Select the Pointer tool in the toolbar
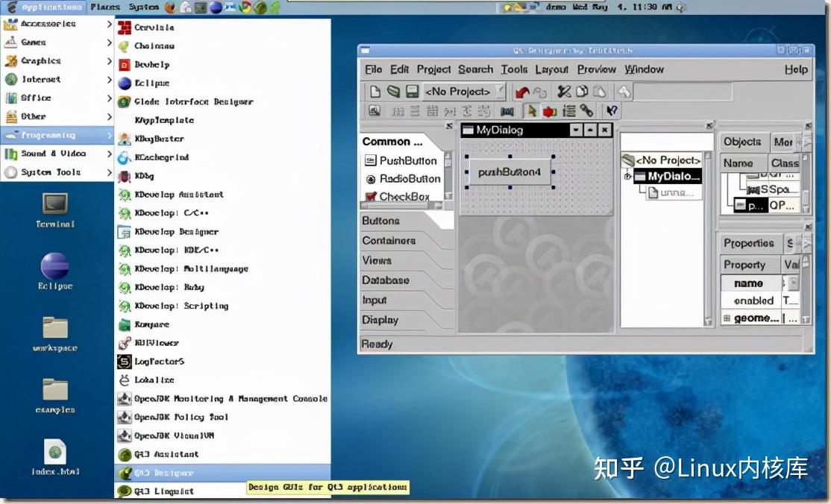This screenshot has height=504, width=831. pos(531,111)
